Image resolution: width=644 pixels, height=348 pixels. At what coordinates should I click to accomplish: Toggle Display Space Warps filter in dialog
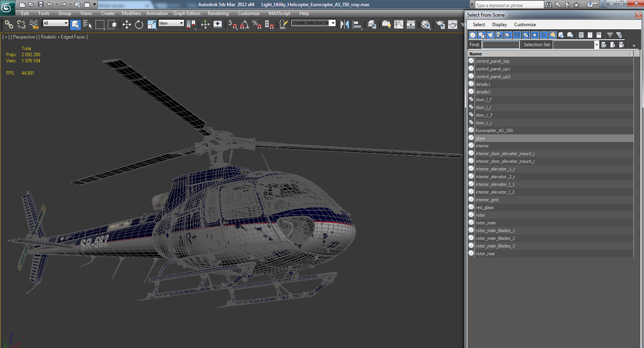[517, 35]
